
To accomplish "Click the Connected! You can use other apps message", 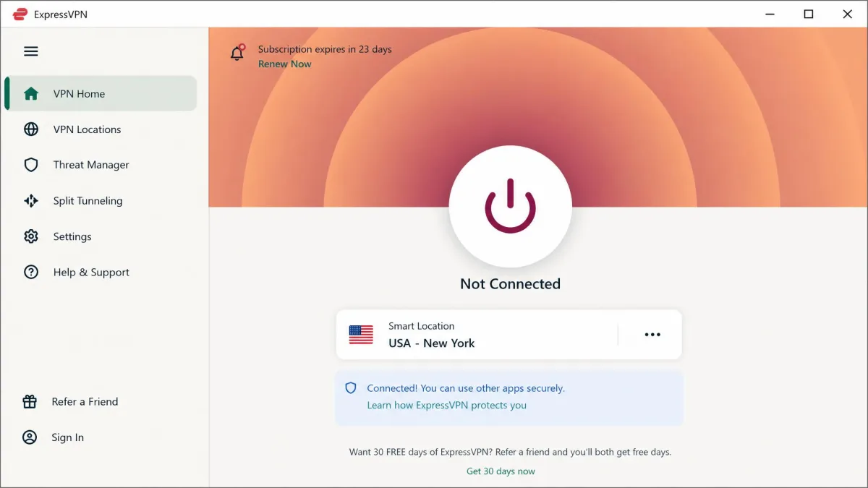I will coord(466,388).
